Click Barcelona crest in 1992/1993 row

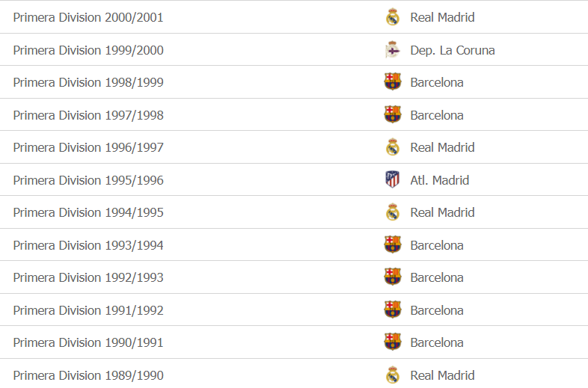[x=393, y=277]
